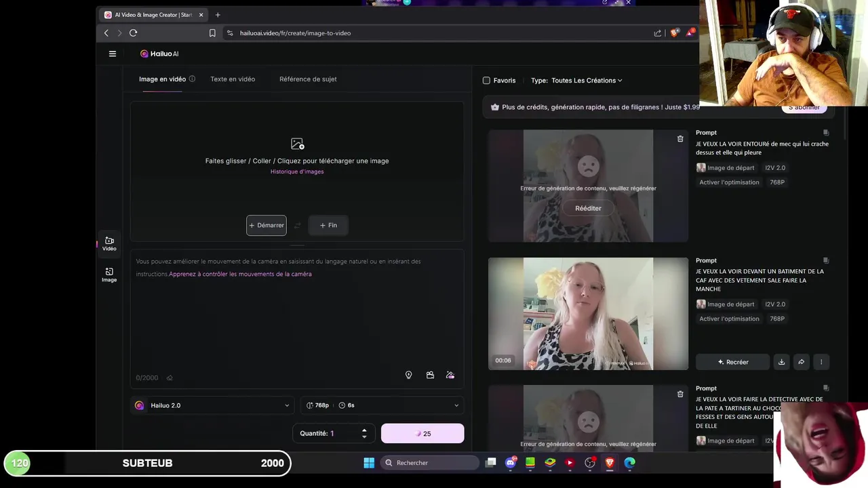Delete the first failed generation
Image resolution: width=868 pixels, height=488 pixels.
click(x=680, y=139)
